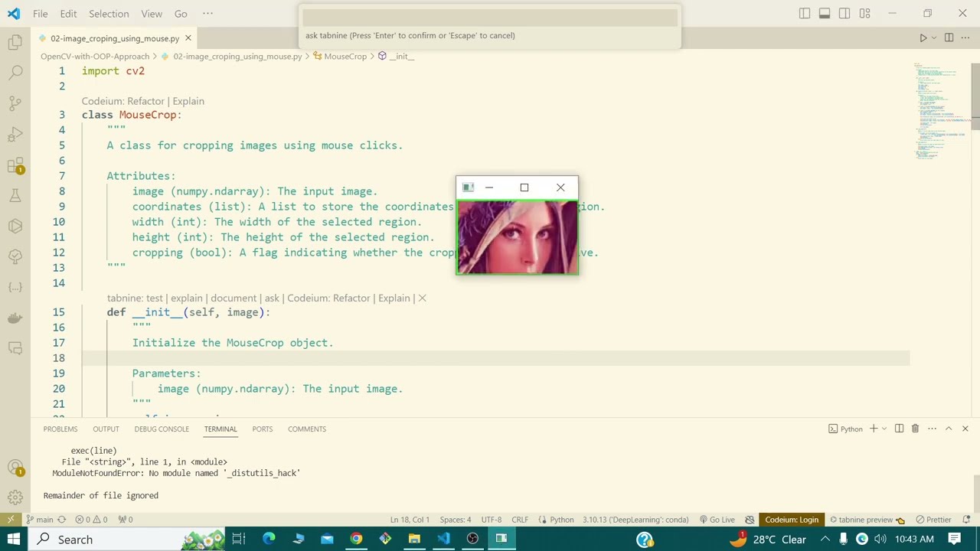The image size is (980, 551).
Task: Open the Selection menu
Action: point(109,13)
